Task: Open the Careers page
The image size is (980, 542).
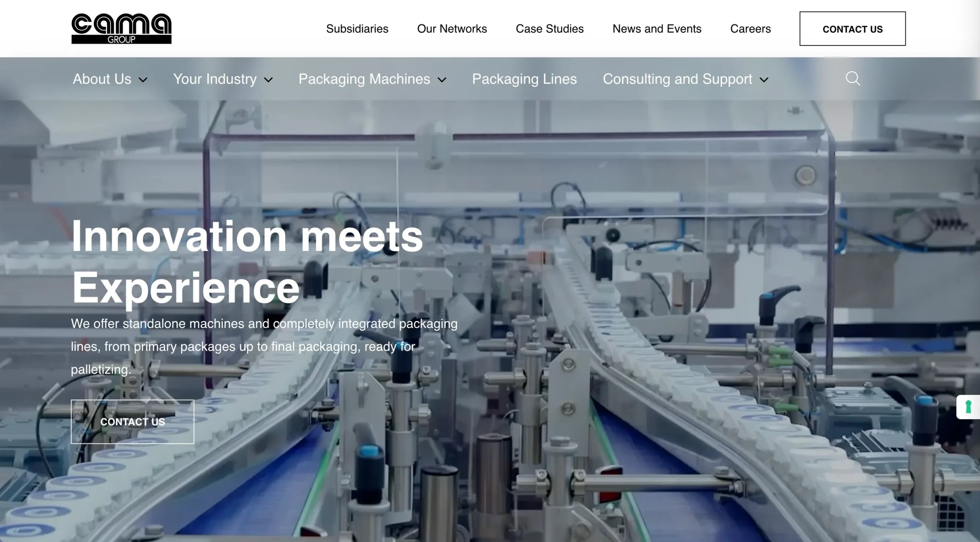Action: [750, 29]
